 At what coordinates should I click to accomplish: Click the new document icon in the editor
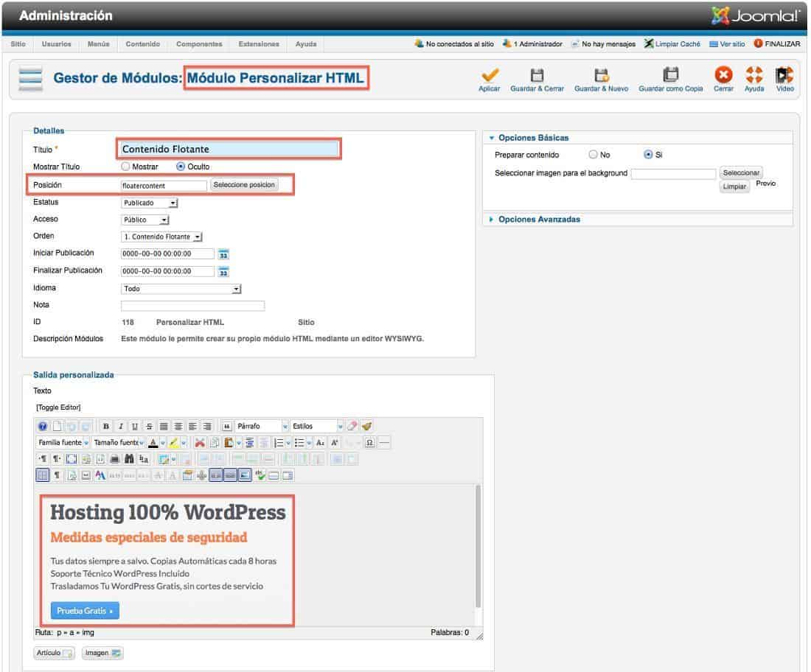click(57, 427)
